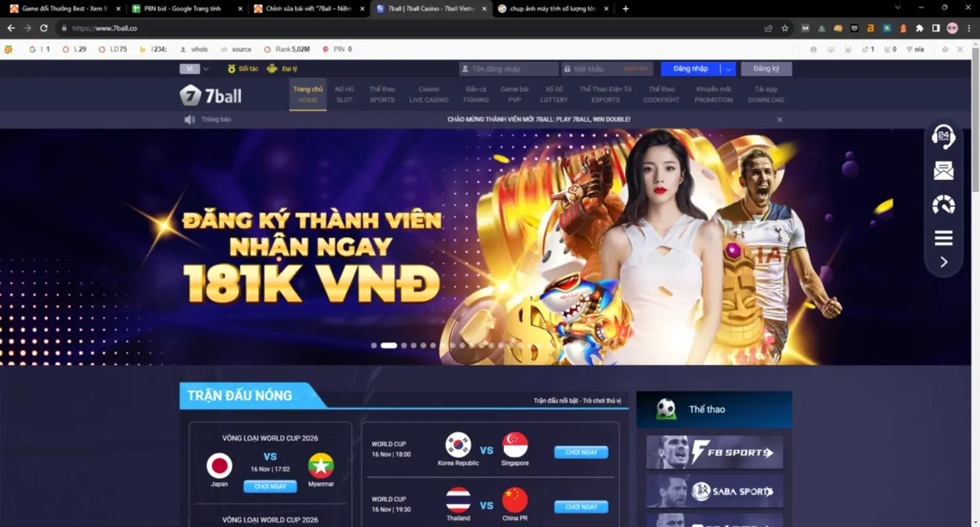Open the Chrome extensions puzzle icon

[x=919, y=28]
